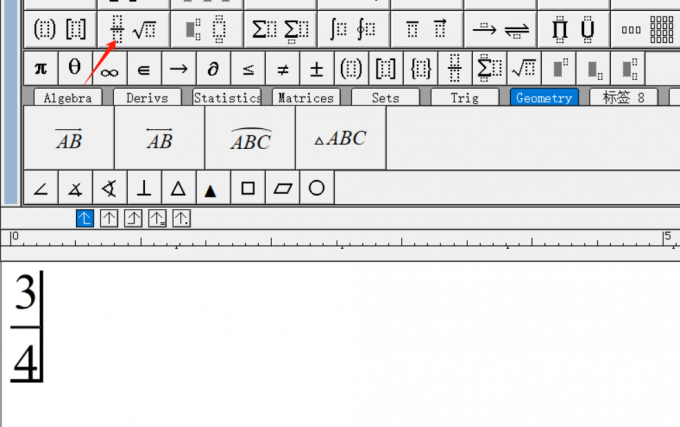Viewport: 680px width, 427px height.
Task: Click in the equation editing area
Action: 340,340
